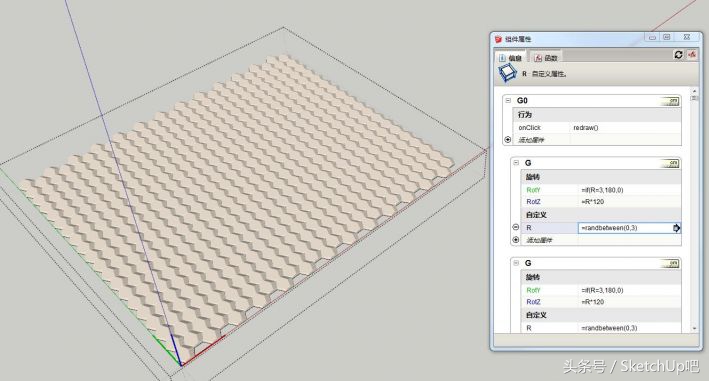Switch to the 信息 (Info) tab

pos(511,57)
